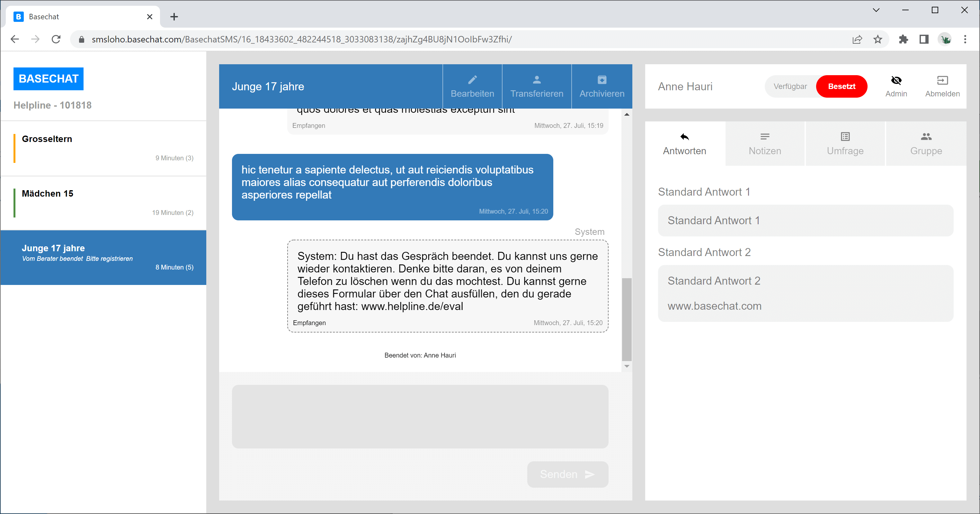
Task: Expand the tab search chevron
Action: [876, 10]
